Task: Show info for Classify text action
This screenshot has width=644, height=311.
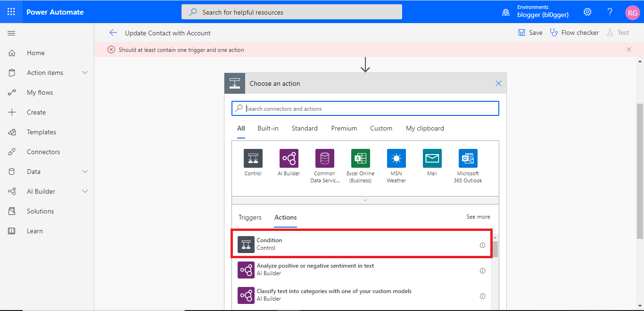Action: 482,296
